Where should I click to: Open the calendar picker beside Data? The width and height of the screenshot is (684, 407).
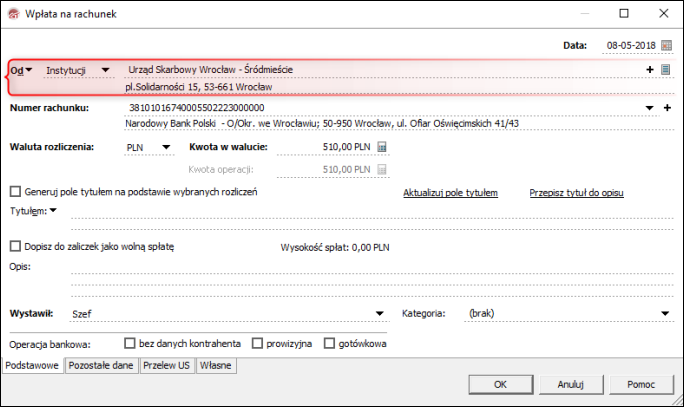663,46
